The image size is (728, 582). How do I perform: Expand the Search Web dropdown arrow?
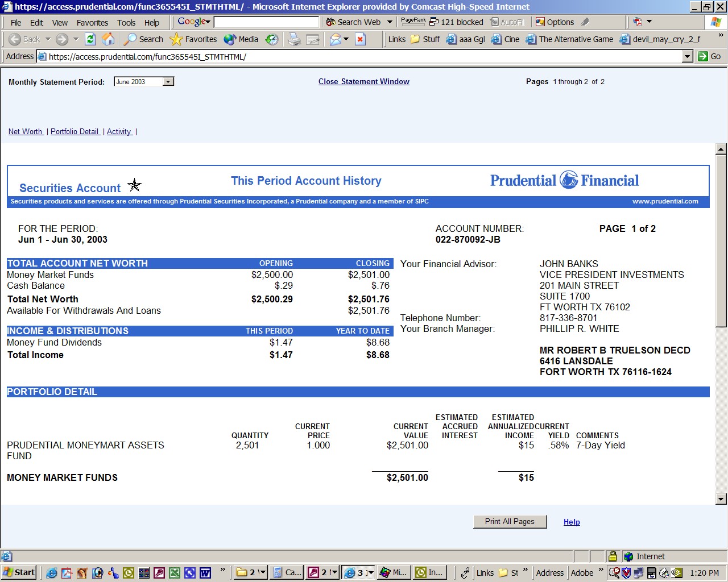tap(390, 22)
